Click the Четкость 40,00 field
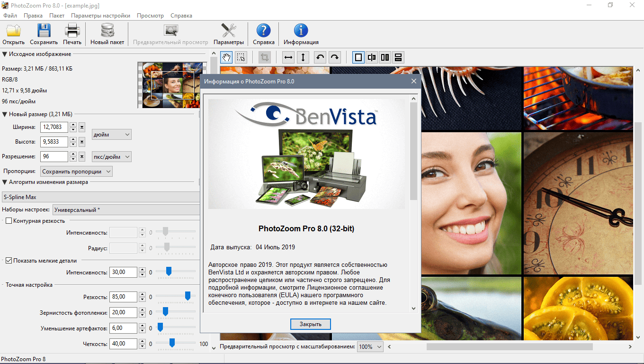This screenshot has width=644, height=364. coord(123,344)
